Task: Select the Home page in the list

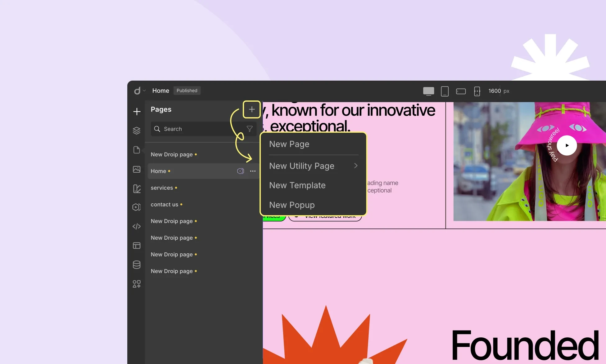Action: pyautogui.click(x=204, y=171)
